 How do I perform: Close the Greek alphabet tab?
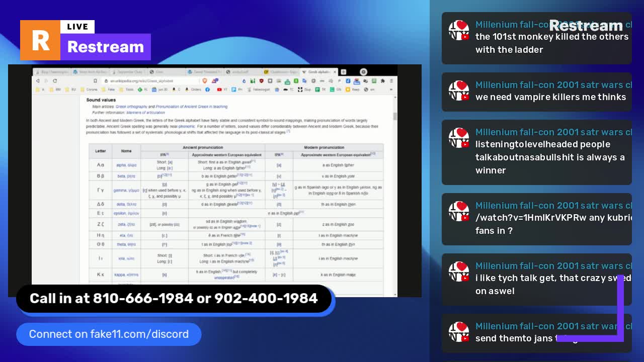click(x=335, y=72)
